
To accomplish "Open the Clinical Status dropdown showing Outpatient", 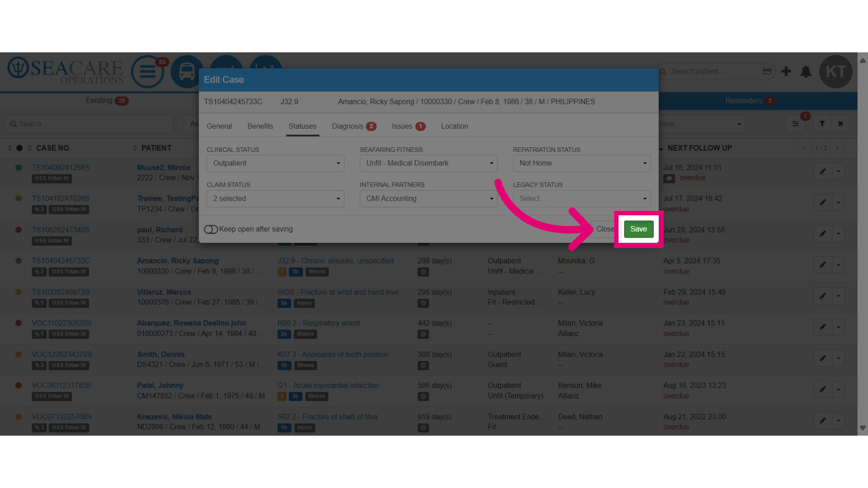I will point(275,163).
